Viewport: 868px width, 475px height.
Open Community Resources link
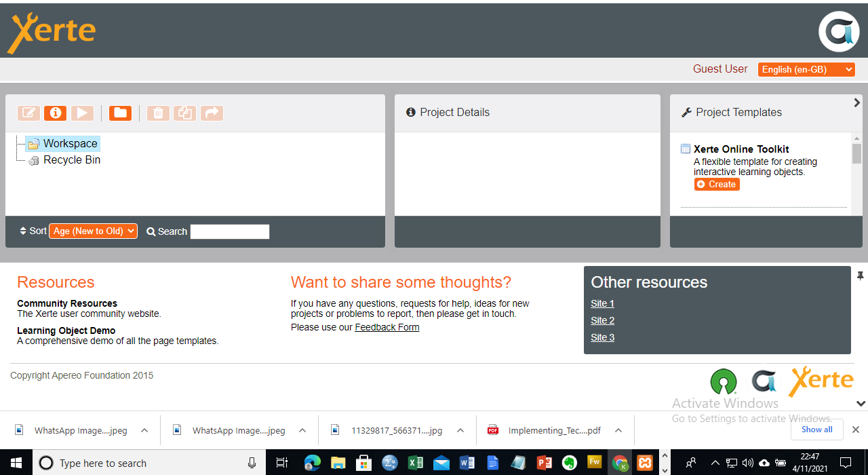pos(67,303)
